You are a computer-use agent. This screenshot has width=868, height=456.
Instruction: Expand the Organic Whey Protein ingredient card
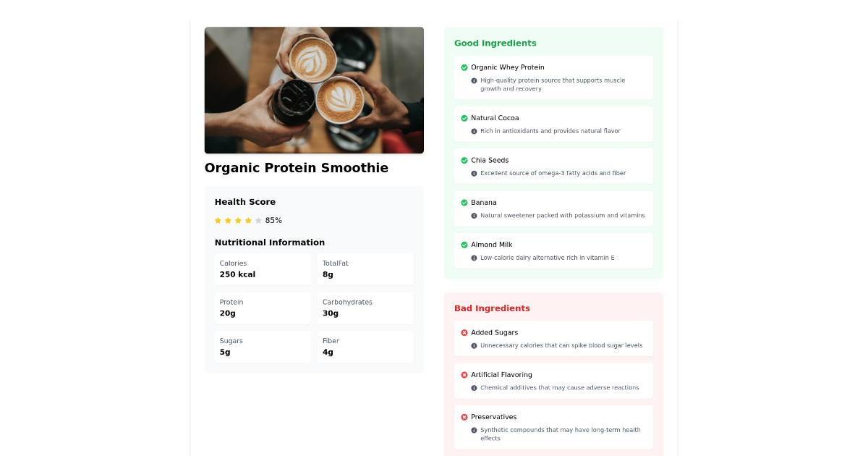(553, 77)
